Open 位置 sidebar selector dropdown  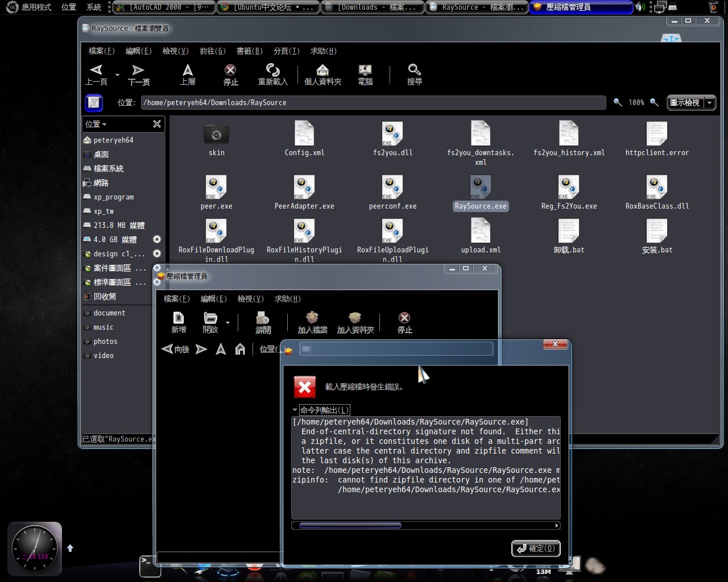pyautogui.click(x=96, y=124)
